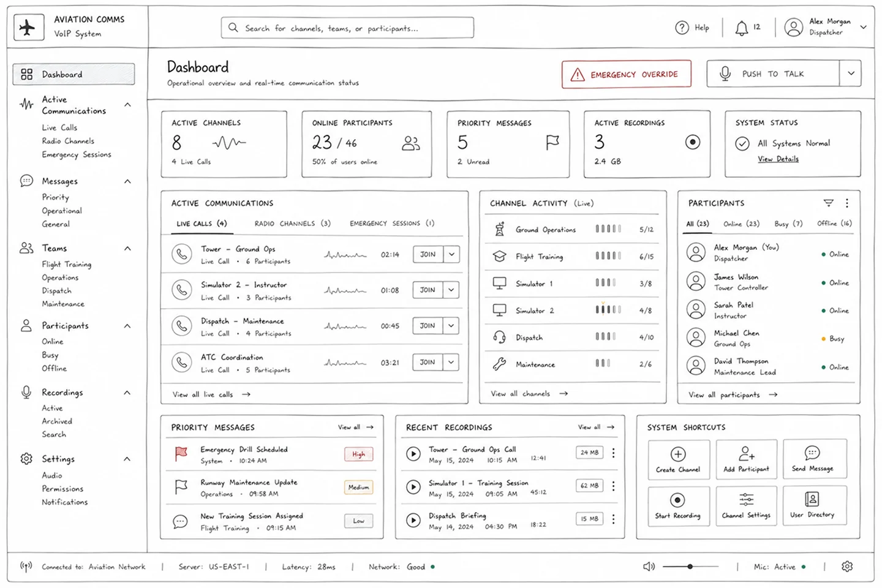Follow the View Details system status link
The width and height of the screenshot is (882, 588).
pyautogui.click(x=778, y=159)
